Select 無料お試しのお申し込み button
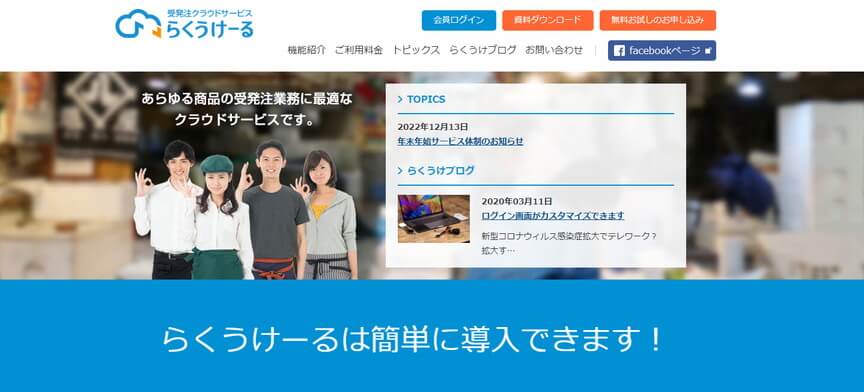The height and width of the screenshot is (392, 864). point(658,20)
